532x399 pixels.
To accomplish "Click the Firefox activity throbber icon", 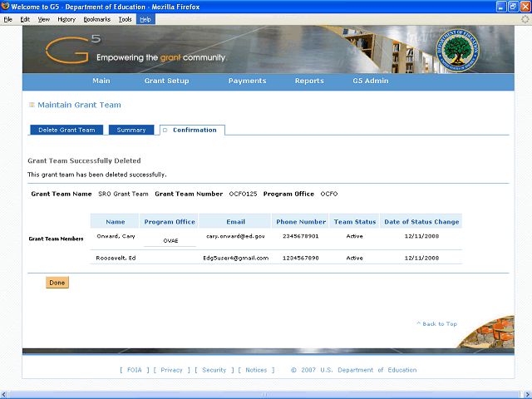I will click(525, 18).
